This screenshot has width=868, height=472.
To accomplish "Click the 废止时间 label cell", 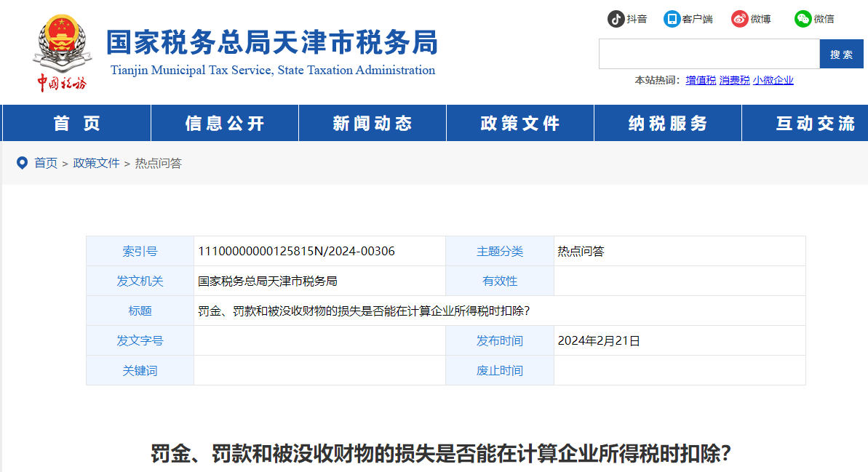I will tap(500, 371).
